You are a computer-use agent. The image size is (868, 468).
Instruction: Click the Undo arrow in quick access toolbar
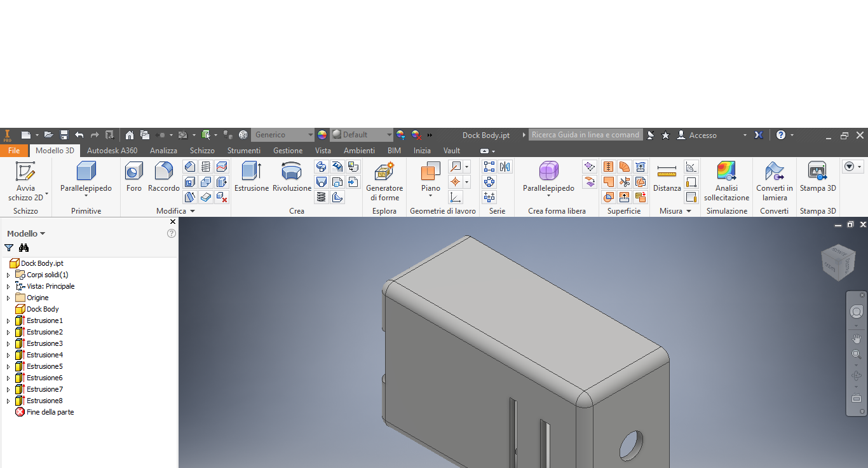click(x=79, y=135)
